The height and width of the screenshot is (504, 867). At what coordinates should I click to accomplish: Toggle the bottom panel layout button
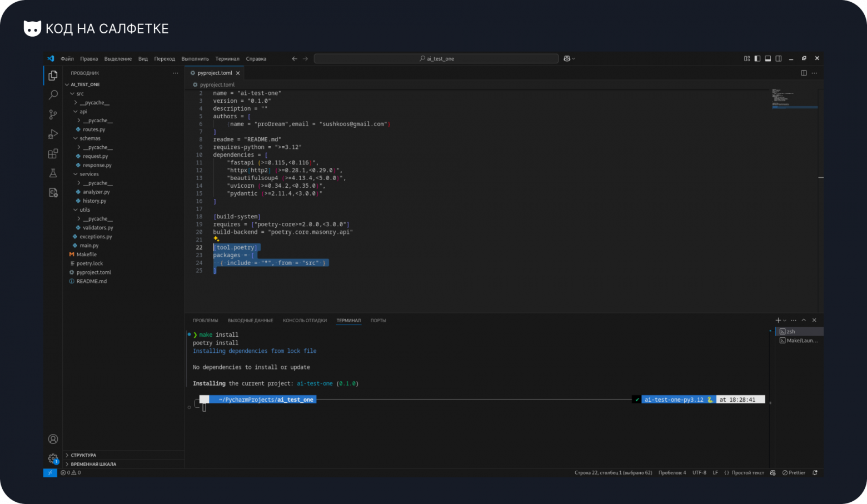point(768,58)
